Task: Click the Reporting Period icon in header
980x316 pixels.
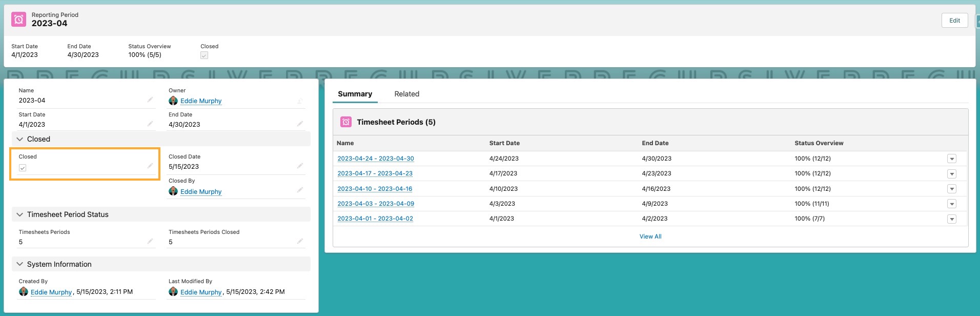Action: (x=19, y=19)
